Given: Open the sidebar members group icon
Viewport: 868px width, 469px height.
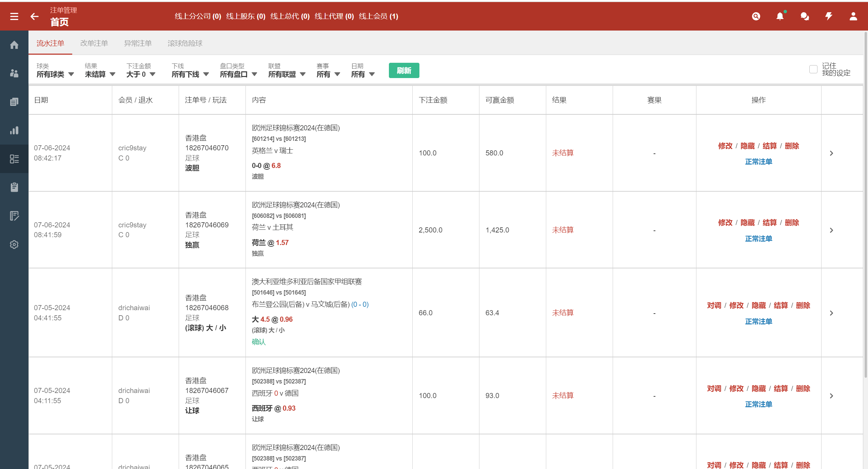Looking at the screenshot, I should click(x=14, y=73).
